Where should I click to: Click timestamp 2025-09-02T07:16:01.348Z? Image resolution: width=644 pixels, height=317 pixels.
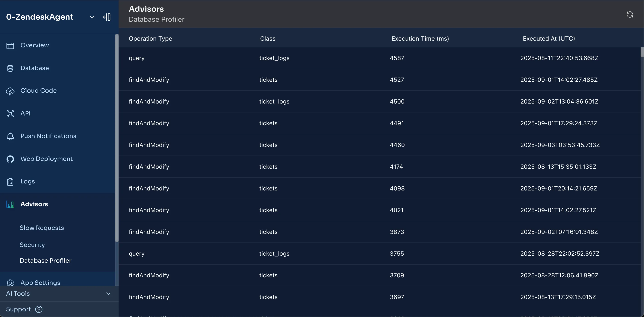tap(559, 232)
